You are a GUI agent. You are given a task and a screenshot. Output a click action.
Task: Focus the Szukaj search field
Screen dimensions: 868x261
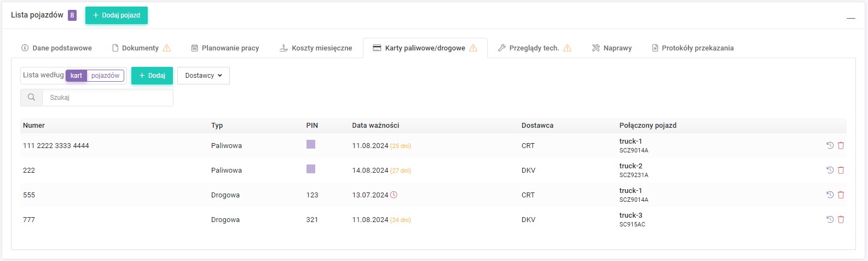pyautogui.click(x=108, y=97)
